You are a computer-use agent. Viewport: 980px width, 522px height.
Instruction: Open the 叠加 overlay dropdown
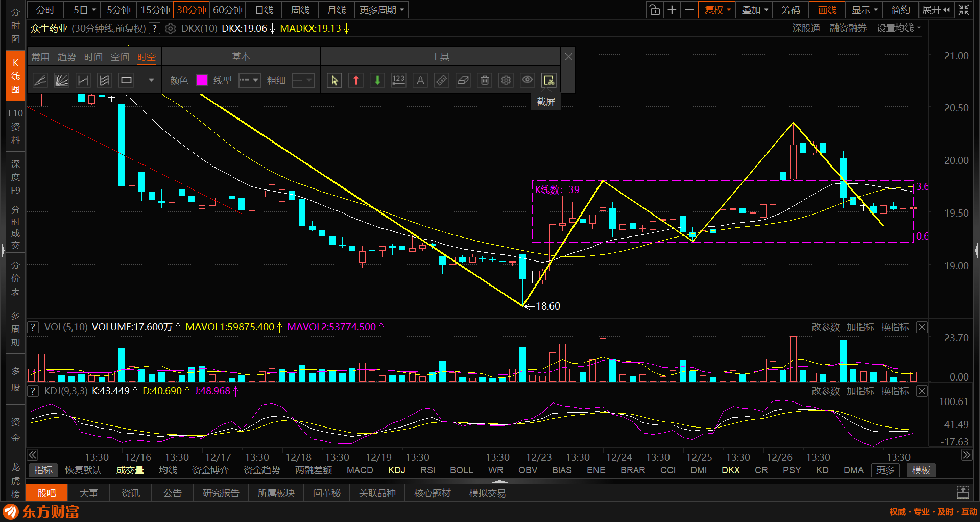(755, 10)
